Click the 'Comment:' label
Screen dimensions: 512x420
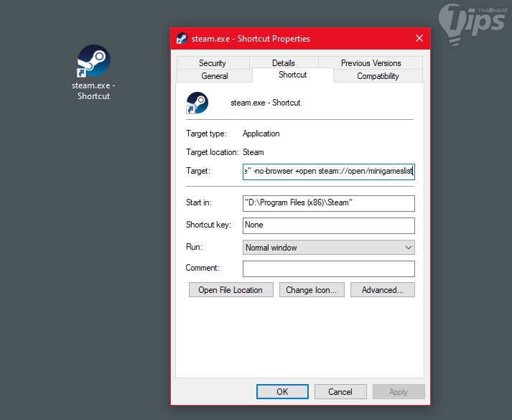click(203, 268)
